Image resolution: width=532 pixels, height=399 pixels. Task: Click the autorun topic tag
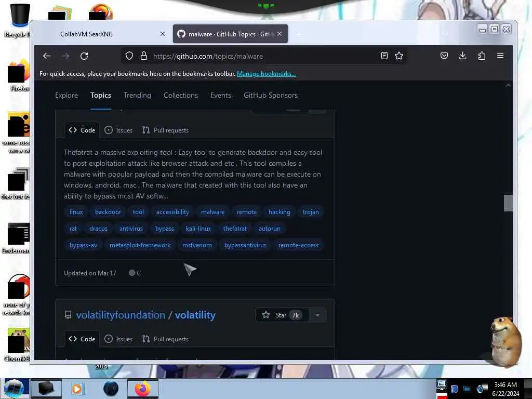pos(270,229)
